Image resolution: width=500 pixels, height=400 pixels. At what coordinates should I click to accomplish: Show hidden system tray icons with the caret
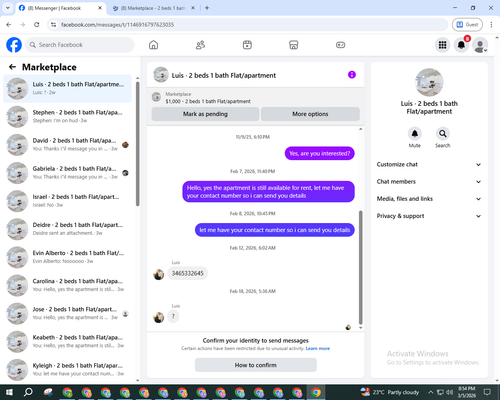[430, 392]
